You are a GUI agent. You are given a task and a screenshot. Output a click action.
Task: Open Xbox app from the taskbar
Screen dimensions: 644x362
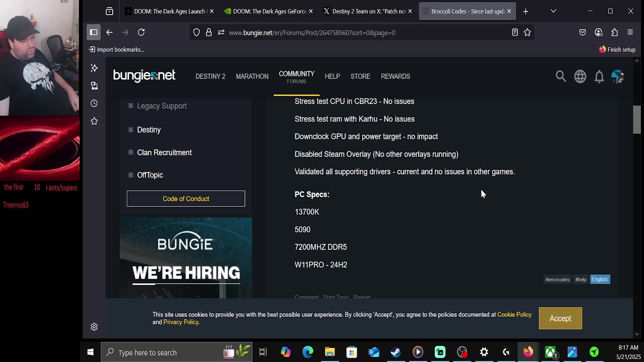(550, 352)
